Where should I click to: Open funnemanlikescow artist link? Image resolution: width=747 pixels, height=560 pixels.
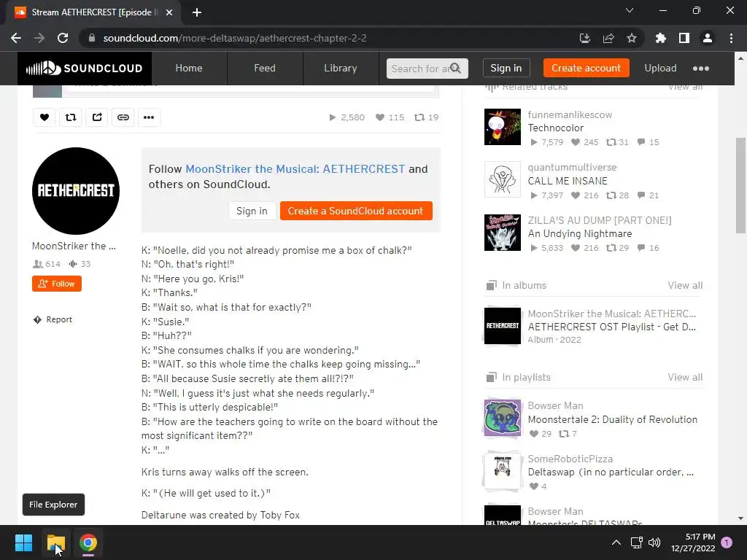click(570, 114)
